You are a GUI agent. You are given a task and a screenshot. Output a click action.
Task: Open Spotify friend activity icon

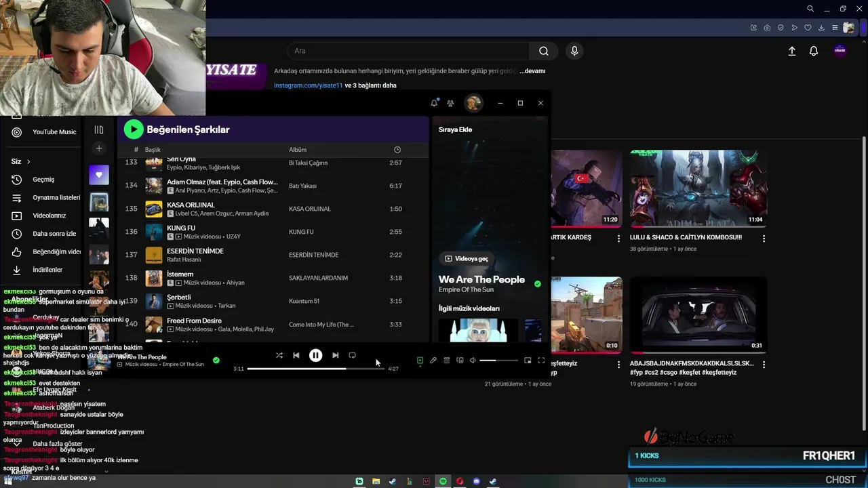[450, 103]
